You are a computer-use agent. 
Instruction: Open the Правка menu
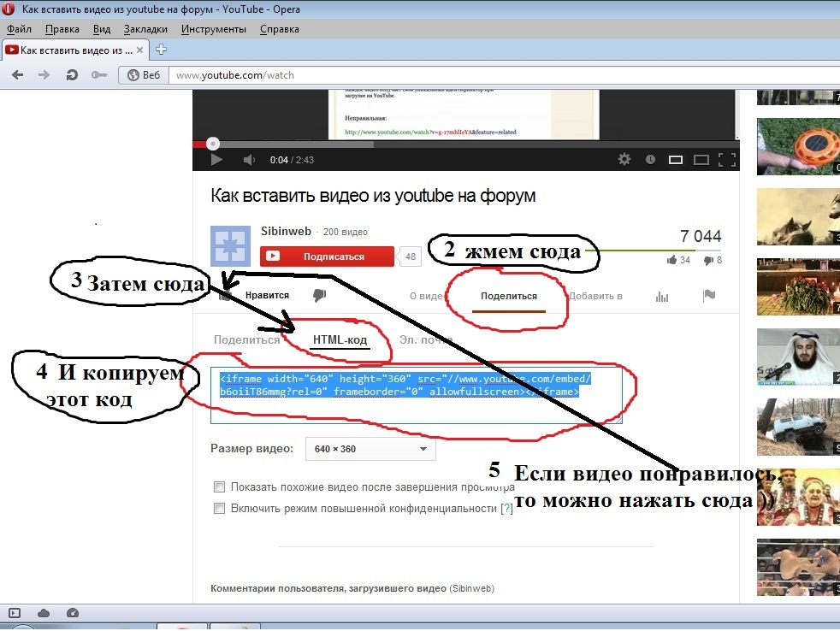coord(62,29)
